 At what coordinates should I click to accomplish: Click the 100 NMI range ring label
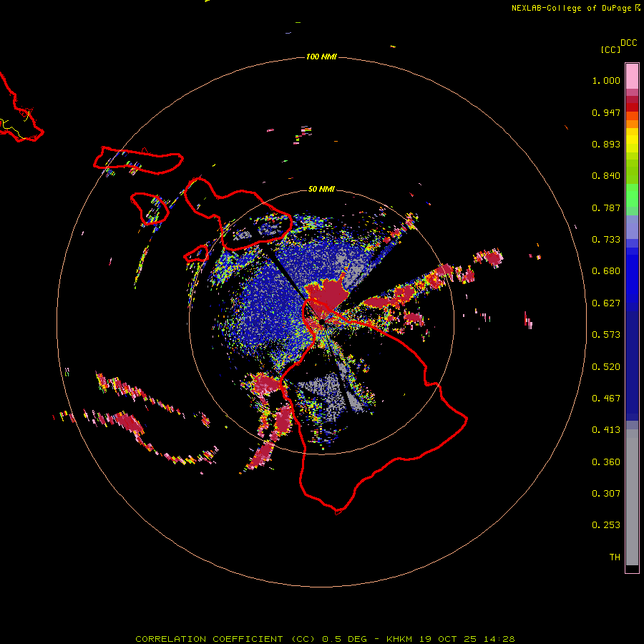pyautogui.click(x=321, y=57)
